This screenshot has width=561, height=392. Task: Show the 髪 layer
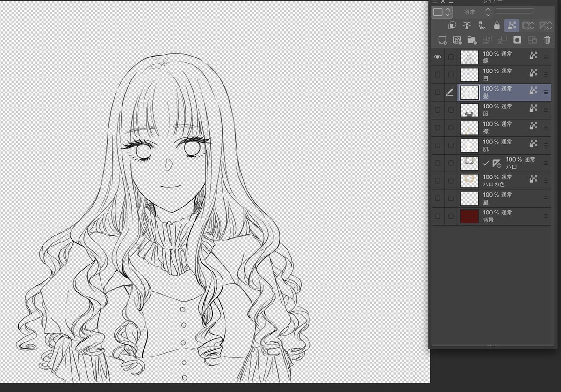[437, 93]
